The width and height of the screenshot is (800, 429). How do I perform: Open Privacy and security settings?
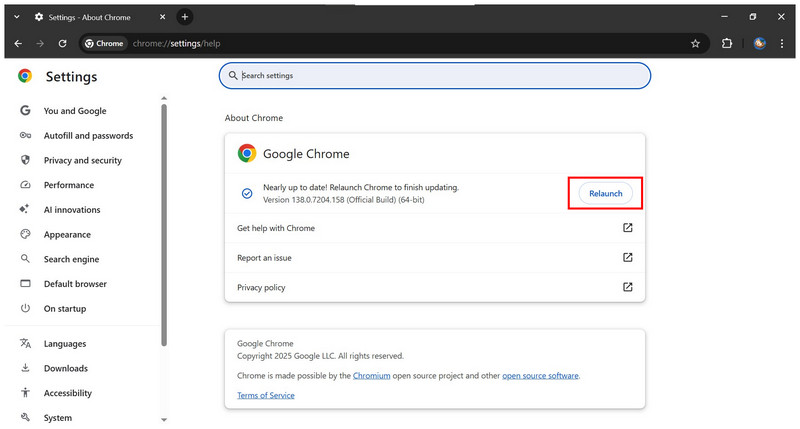tap(82, 160)
